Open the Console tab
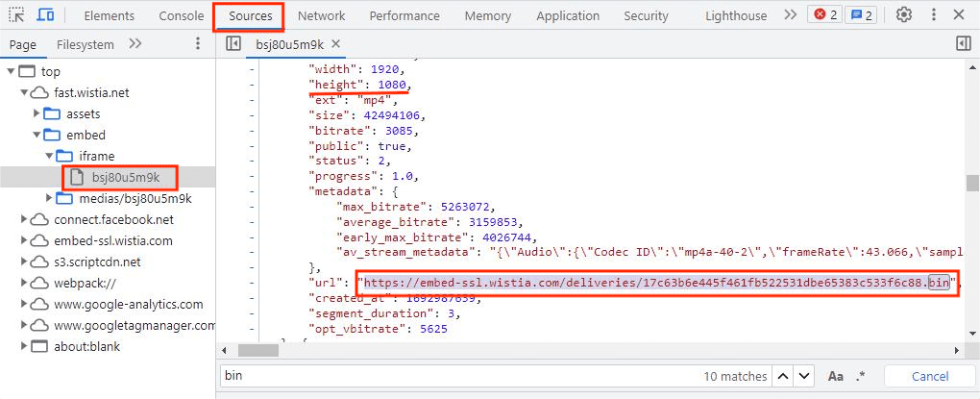Image resolution: width=980 pixels, height=399 pixels. coord(181,15)
